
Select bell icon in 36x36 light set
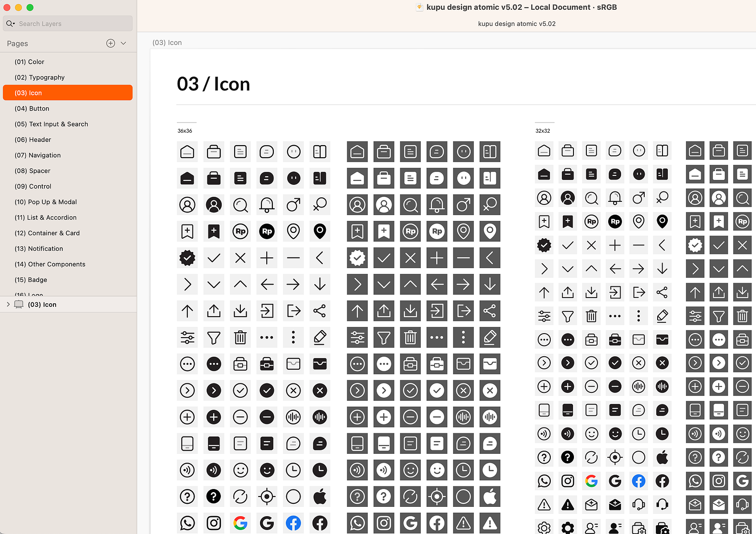click(267, 205)
